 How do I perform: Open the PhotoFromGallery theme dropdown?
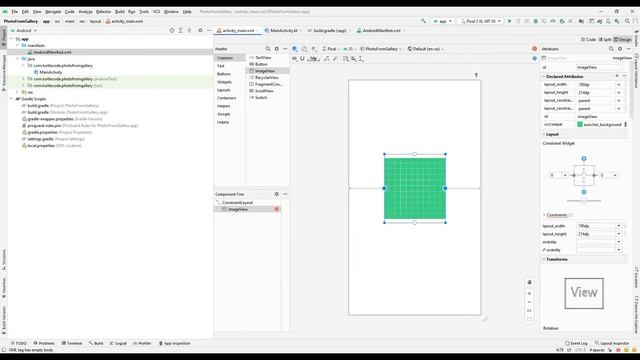pos(381,49)
